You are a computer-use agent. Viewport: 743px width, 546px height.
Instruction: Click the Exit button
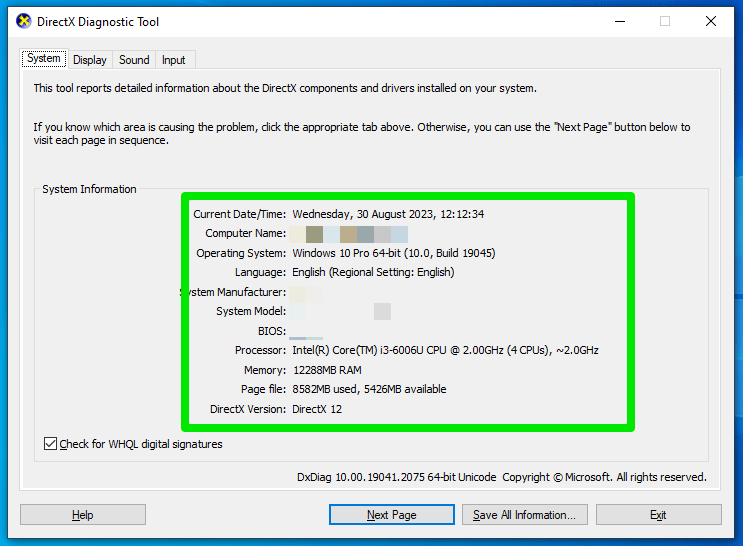pos(659,515)
